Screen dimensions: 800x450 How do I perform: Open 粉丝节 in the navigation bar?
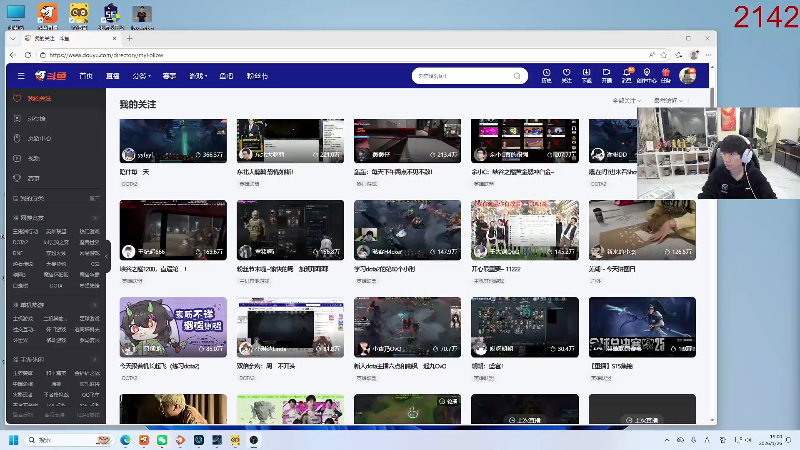(257, 76)
